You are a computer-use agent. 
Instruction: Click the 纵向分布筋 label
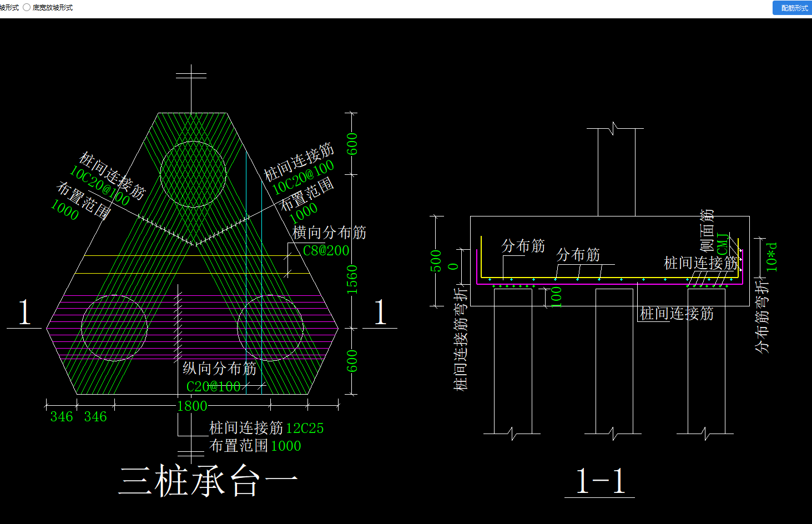click(x=220, y=369)
